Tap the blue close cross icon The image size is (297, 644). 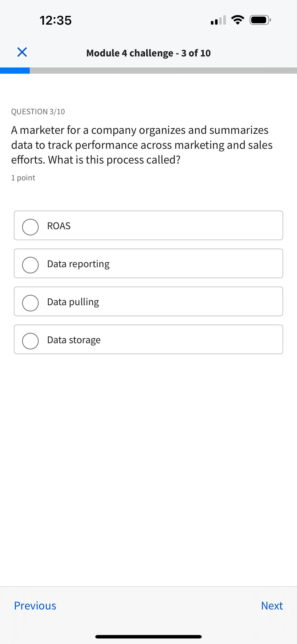tap(22, 53)
